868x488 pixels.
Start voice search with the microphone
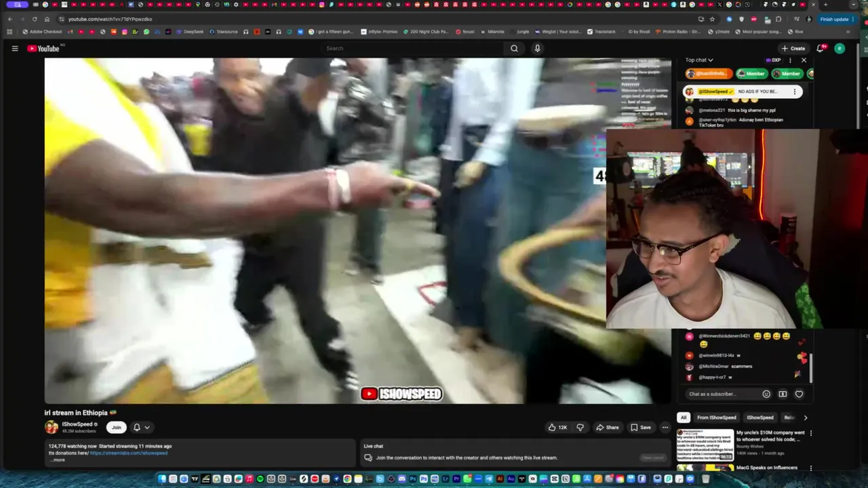tap(537, 48)
